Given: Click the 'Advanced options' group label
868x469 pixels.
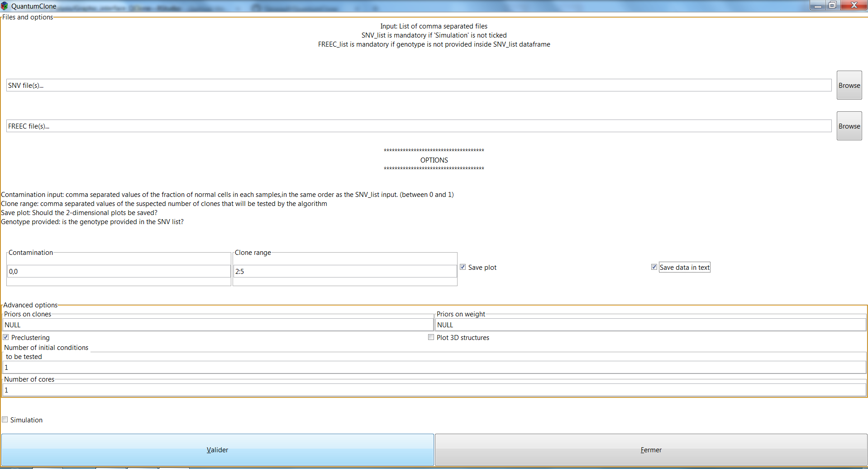Looking at the screenshot, I should [30, 305].
